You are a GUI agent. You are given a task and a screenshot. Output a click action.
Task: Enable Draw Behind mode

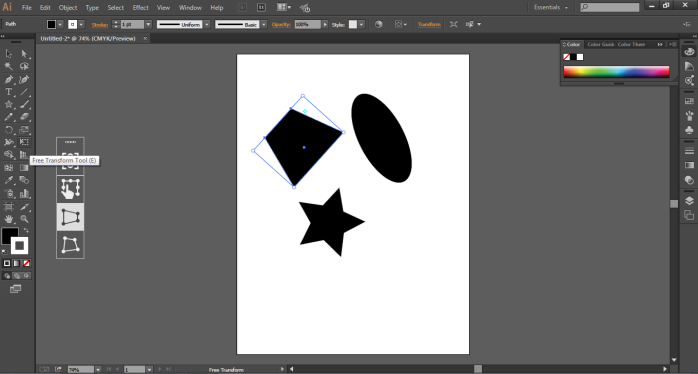[x=16, y=276]
